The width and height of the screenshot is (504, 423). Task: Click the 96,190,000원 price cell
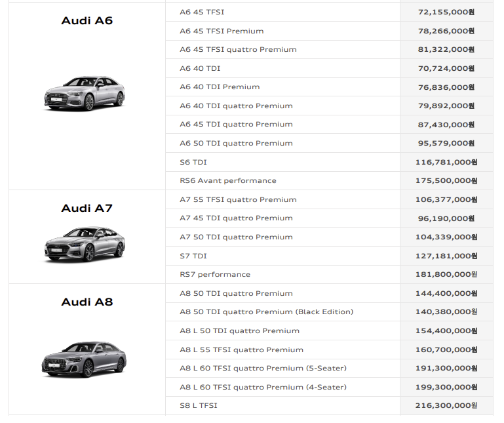[446, 218]
